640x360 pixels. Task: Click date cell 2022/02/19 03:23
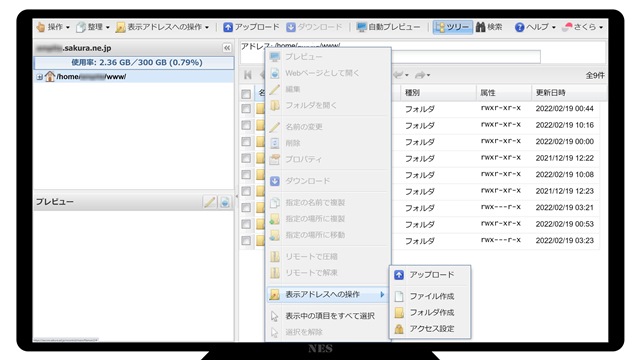(x=564, y=240)
